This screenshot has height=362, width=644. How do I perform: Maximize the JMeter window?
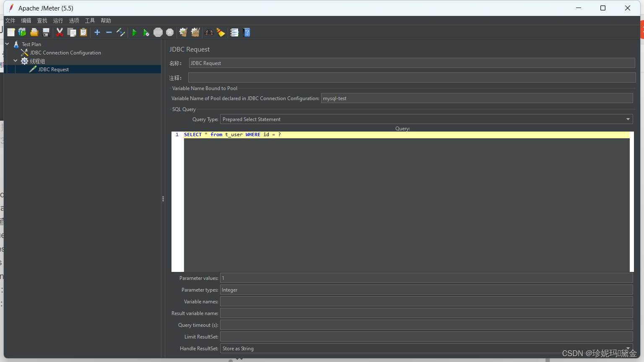(603, 8)
